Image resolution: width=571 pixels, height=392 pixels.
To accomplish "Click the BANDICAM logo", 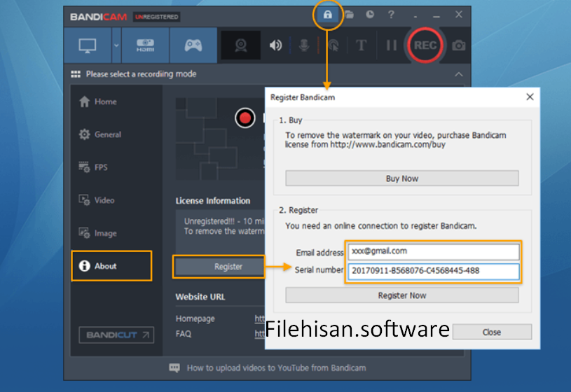I will pos(98,17).
